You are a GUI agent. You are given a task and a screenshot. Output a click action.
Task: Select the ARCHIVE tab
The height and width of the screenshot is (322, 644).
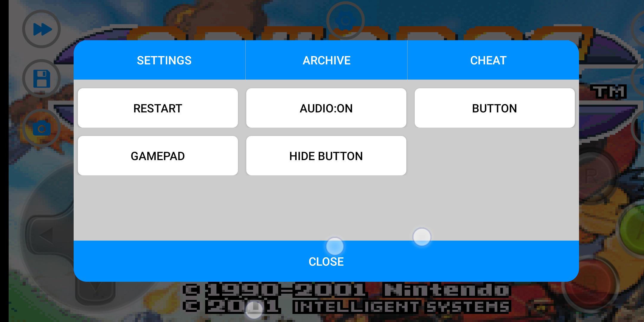pos(326,61)
